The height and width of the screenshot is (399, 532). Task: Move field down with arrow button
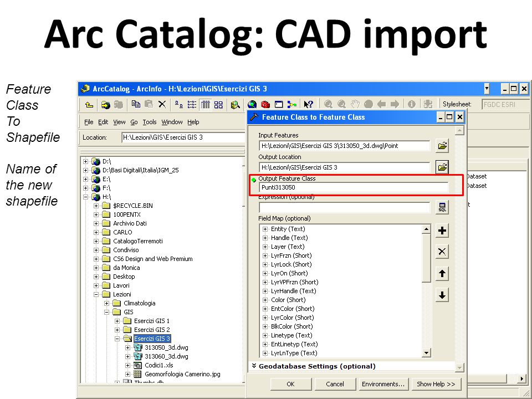(442, 295)
